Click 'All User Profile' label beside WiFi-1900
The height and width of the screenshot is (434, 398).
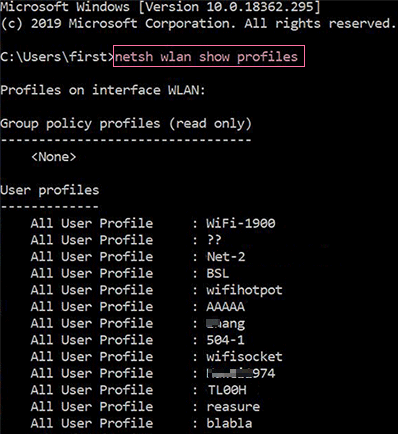coord(92,223)
